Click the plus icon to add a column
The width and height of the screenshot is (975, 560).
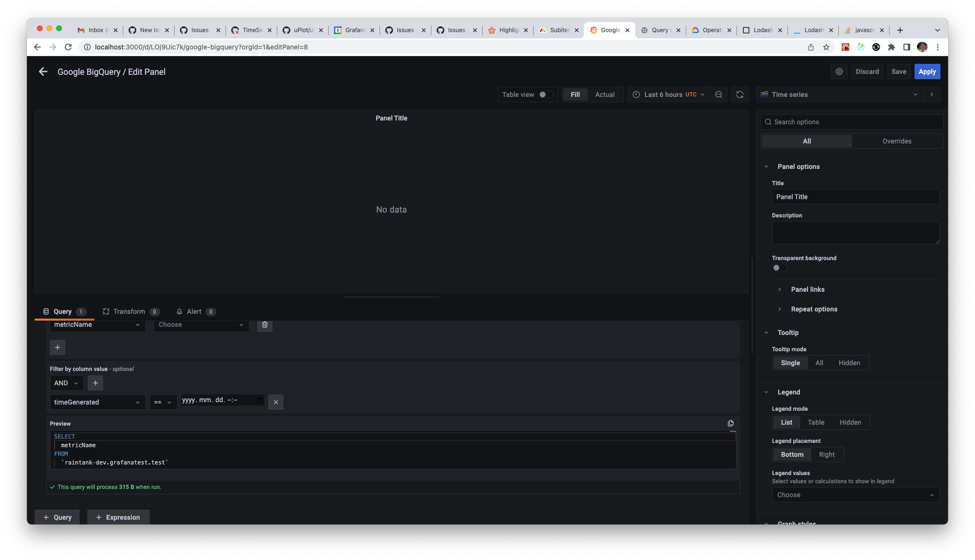coord(58,347)
